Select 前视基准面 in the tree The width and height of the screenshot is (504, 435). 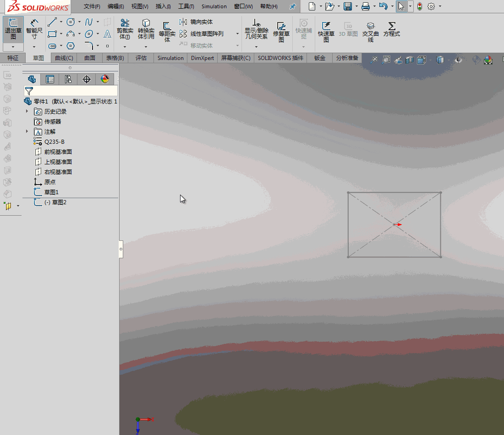[53, 152]
